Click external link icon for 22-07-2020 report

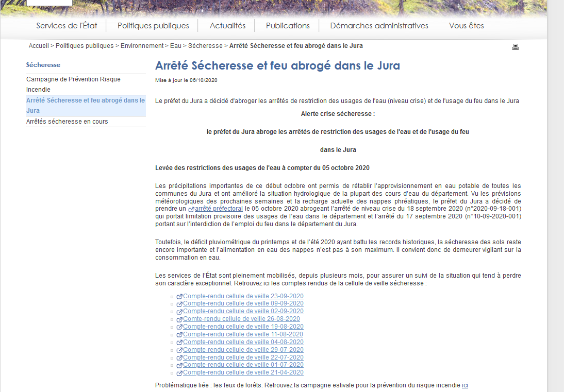[x=179, y=358]
